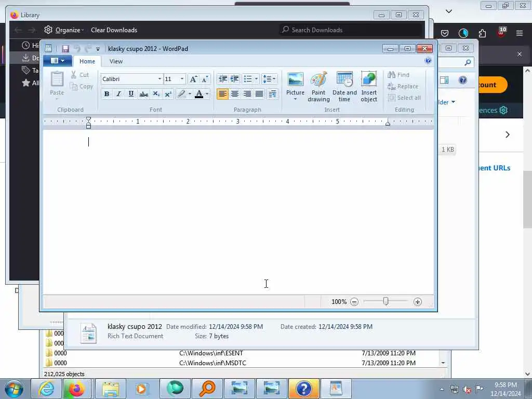Toggle superscript formatting

click(168, 94)
